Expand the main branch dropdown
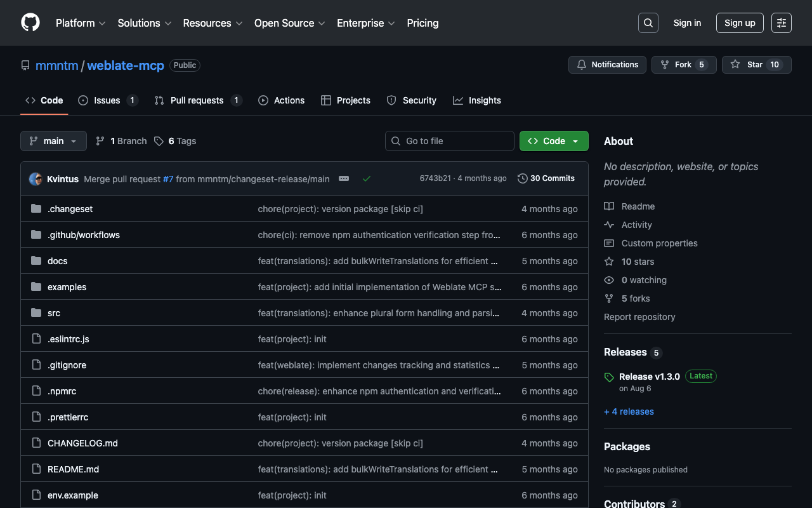The image size is (812, 508). coord(53,141)
